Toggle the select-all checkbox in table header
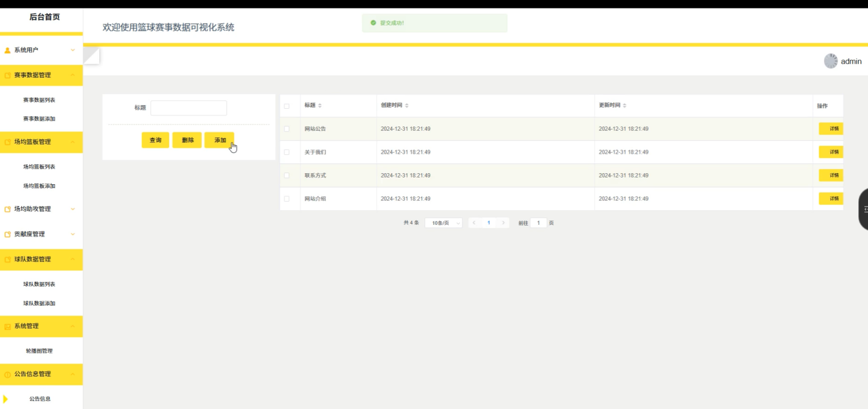 click(x=287, y=106)
